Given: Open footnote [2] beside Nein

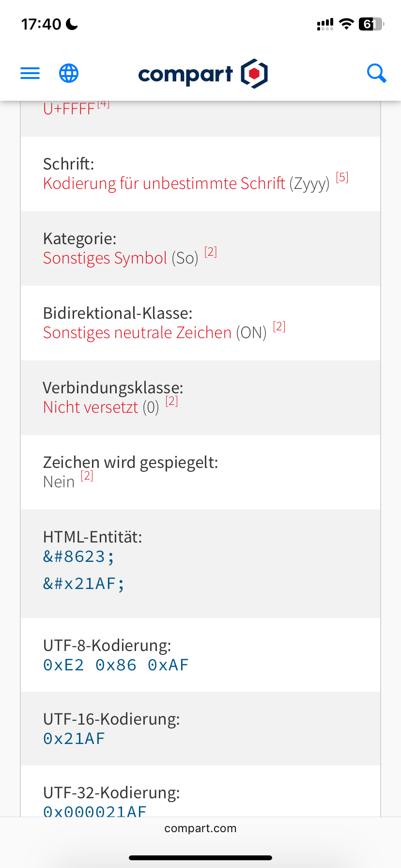Looking at the screenshot, I should click(87, 476).
